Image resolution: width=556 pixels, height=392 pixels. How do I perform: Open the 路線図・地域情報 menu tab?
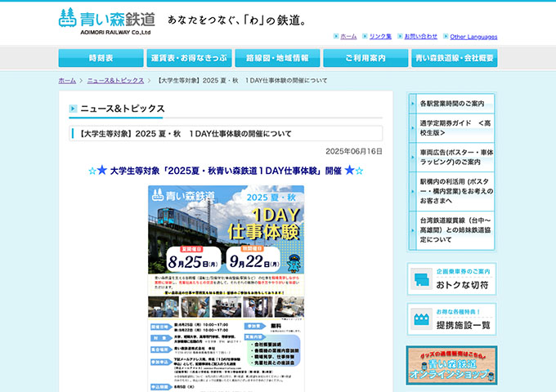tap(278, 58)
